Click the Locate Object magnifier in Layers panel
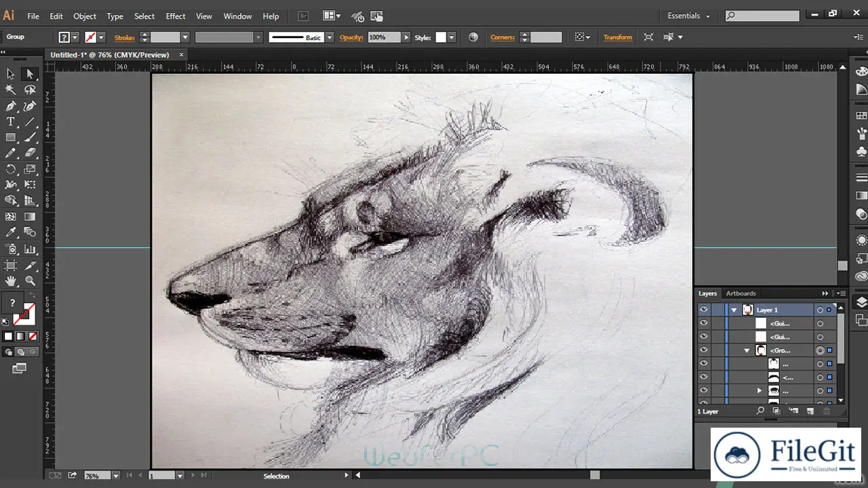Viewport: 868px width, 488px height. [x=760, y=411]
